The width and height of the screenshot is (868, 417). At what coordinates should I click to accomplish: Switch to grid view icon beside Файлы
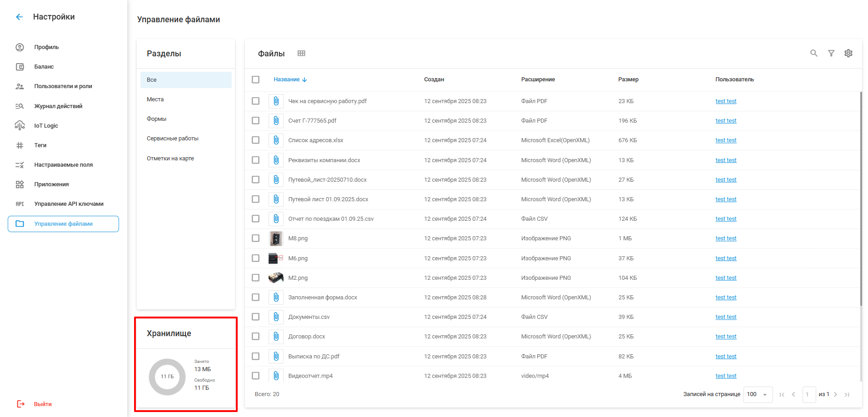point(301,53)
